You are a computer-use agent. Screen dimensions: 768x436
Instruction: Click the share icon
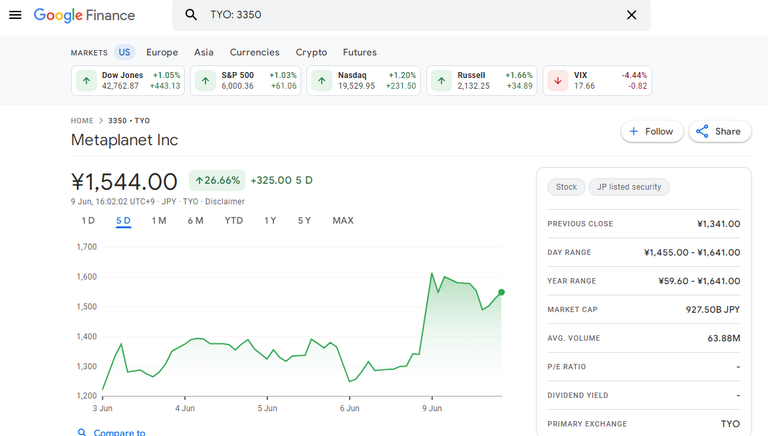coord(702,131)
